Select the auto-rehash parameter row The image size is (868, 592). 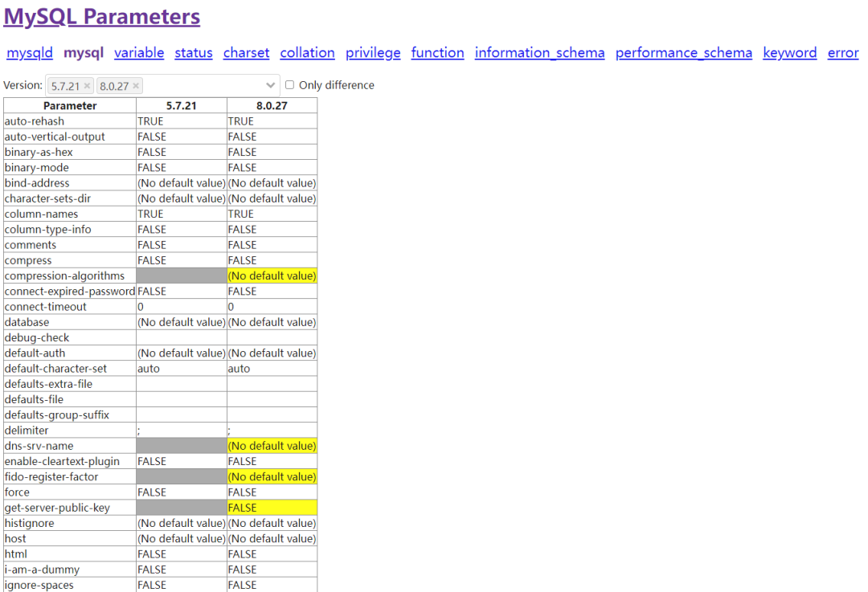pyautogui.click(x=161, y=121)
